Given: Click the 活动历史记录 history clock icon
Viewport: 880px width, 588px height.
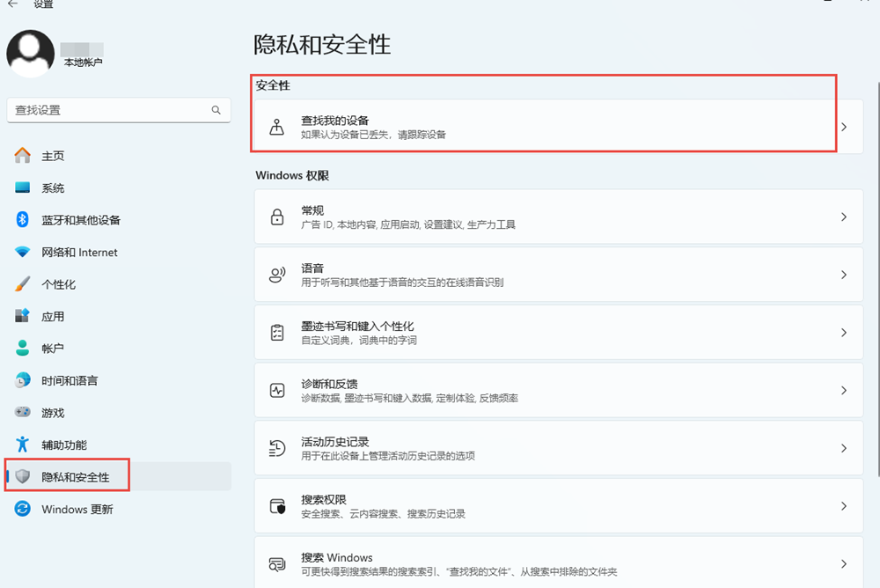Looking at the screenshot, I should tap(276, 448).
